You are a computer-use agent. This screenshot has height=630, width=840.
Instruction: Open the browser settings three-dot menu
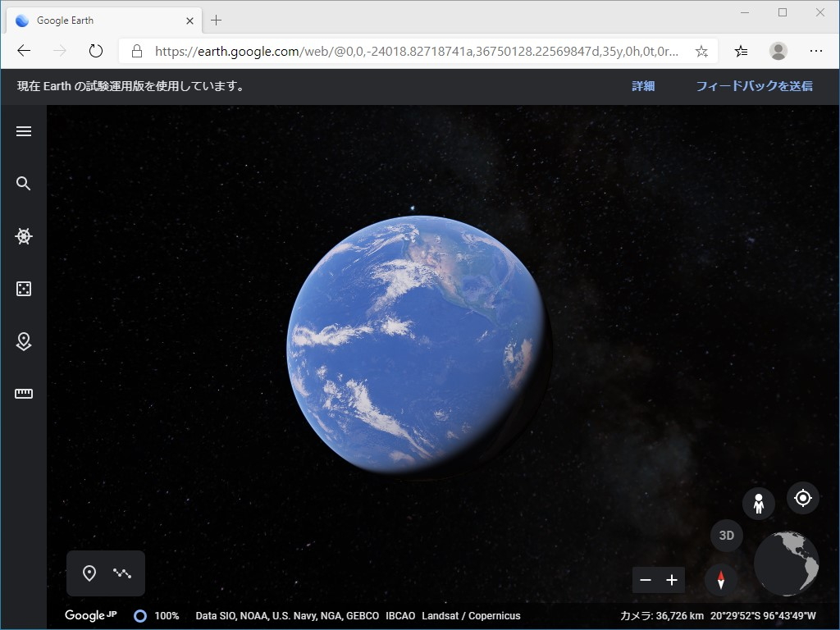click(818, 50)
